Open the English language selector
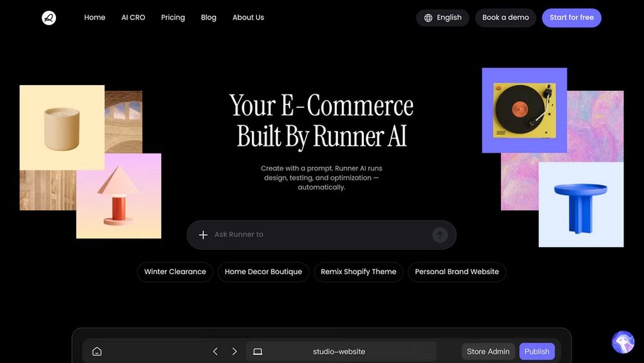This screenshot has height=363, width=644. (x=442, y=17)
